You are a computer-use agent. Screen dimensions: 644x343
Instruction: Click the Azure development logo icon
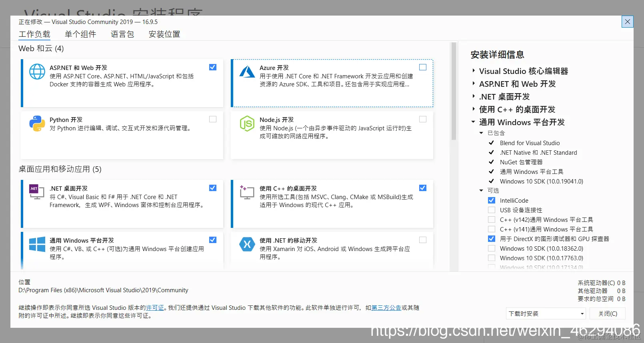(247, 72)
